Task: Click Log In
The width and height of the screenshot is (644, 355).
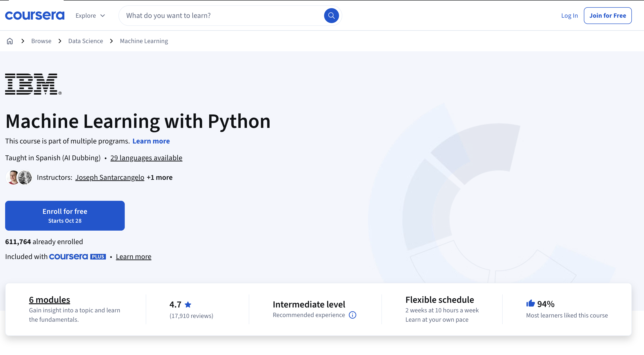Action: pyautogui.click(x=569, y=15)
